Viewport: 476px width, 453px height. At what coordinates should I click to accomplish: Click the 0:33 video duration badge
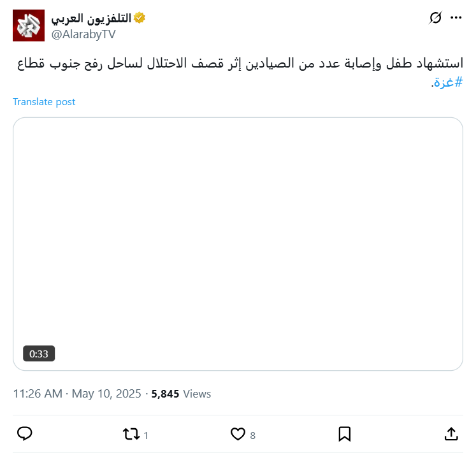tap(39, 354)
